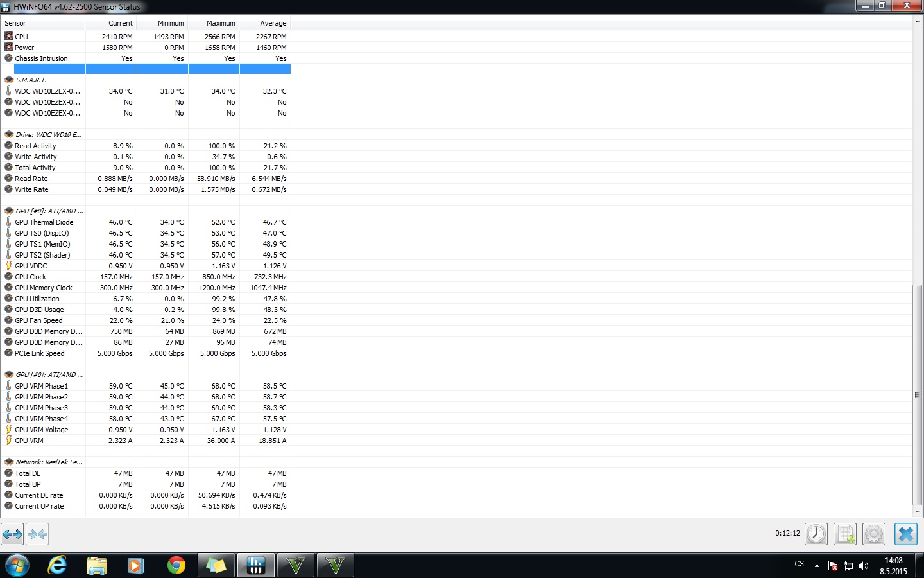Select the Write Rate row
The width and height of the screenshot is (924, 578).
[x=146, y=189]
